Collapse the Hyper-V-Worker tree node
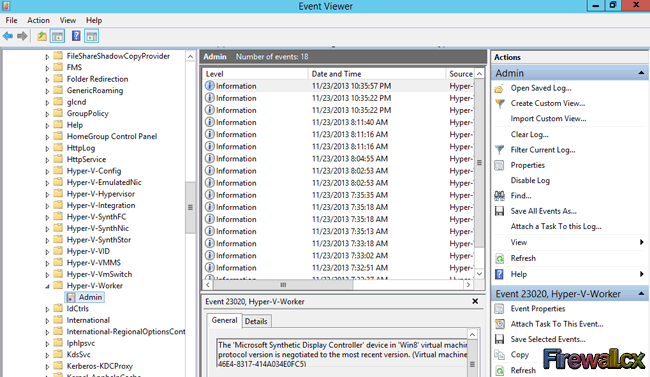 47,286
